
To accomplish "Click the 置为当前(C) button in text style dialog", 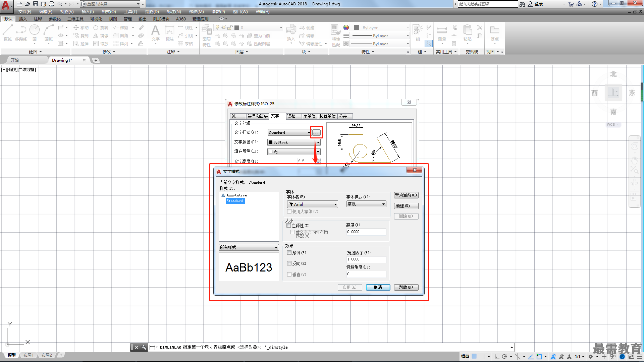I will [x=406, y=195].
